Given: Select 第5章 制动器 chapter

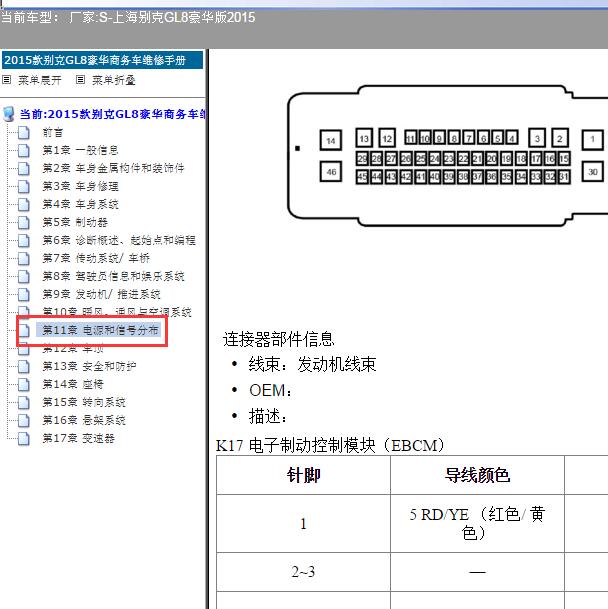Looking at the screenshot, I should pyautogui.click(x=75, y=223).
